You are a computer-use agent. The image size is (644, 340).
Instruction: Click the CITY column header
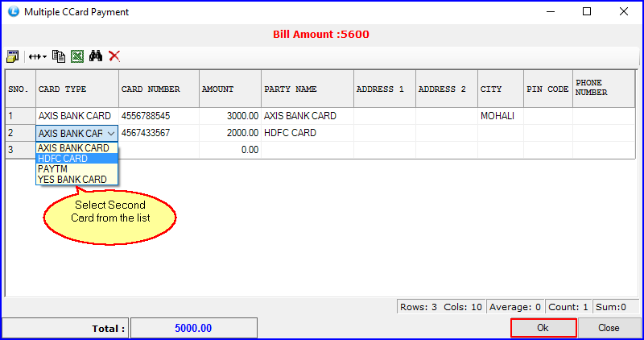pos(501,89)
